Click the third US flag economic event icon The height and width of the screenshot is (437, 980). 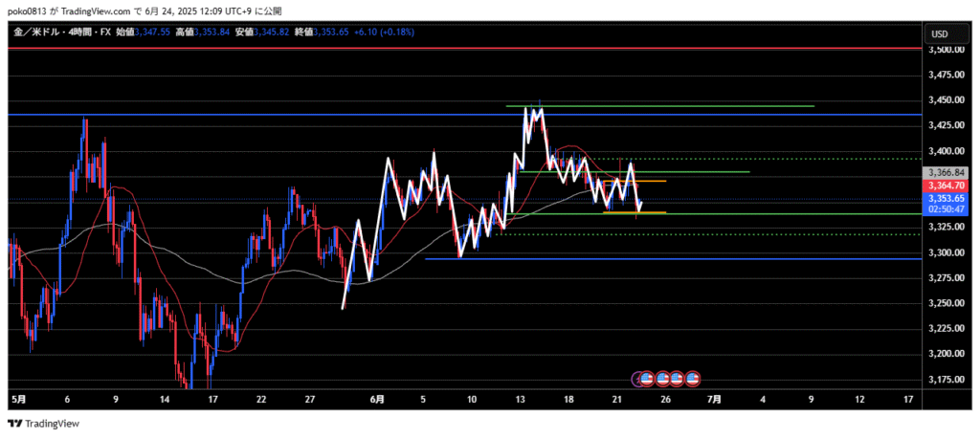pyautogui.click(x=678, y=379)
